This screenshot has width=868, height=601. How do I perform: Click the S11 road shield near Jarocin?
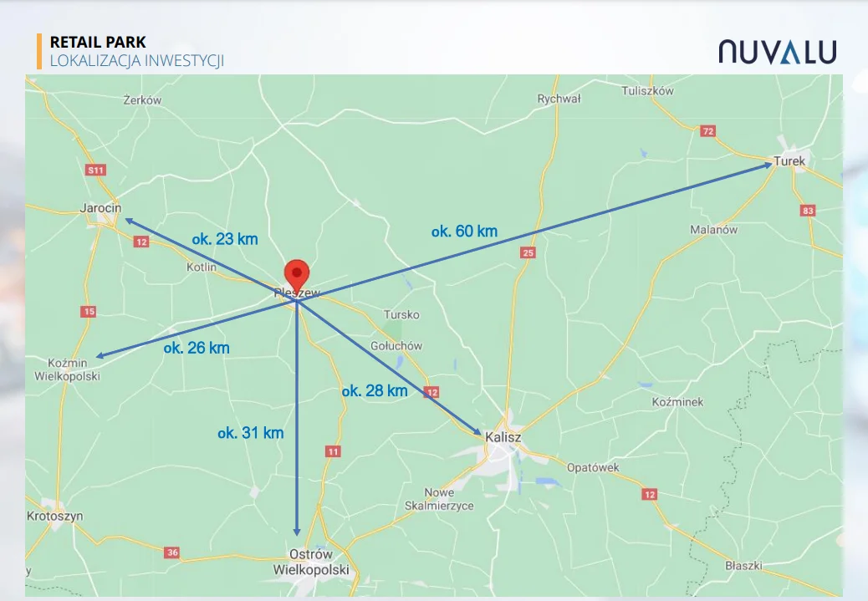coord(96,170)
